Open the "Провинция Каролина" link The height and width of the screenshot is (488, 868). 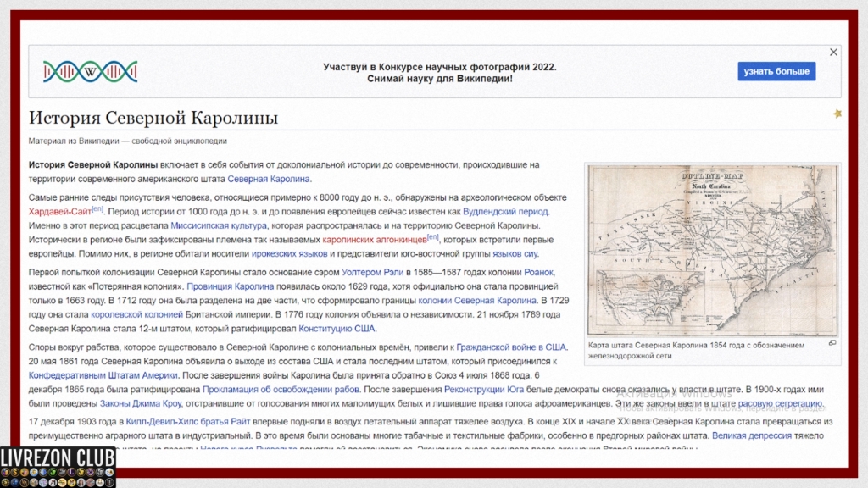click(231, 286)
